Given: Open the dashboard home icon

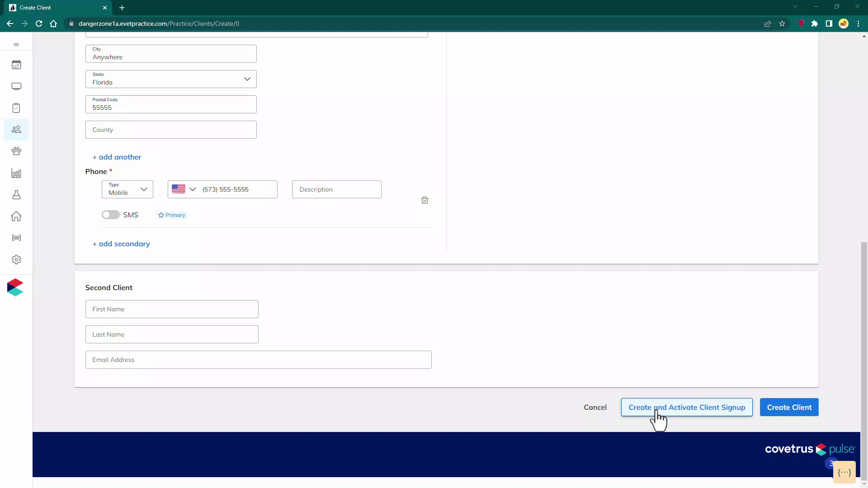Looking at the screenshot, I should [x=16, y=216].
